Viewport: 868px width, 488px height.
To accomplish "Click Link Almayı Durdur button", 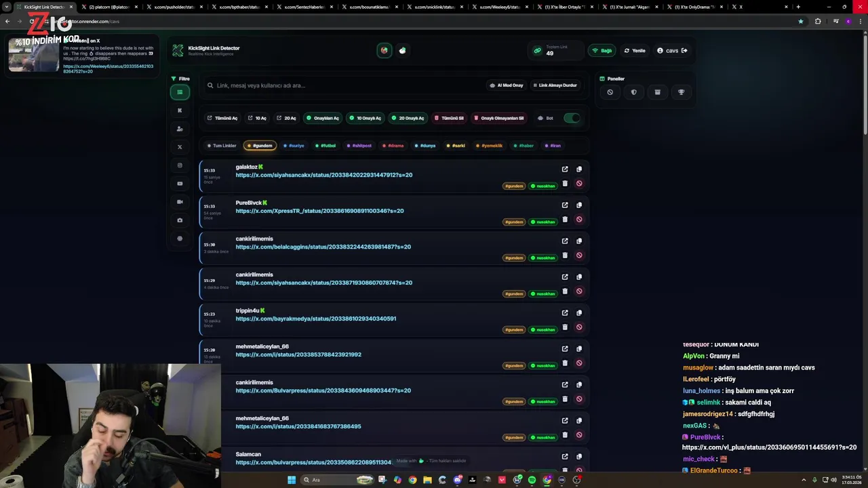I will pyautogui.click(x=555, y=85).
